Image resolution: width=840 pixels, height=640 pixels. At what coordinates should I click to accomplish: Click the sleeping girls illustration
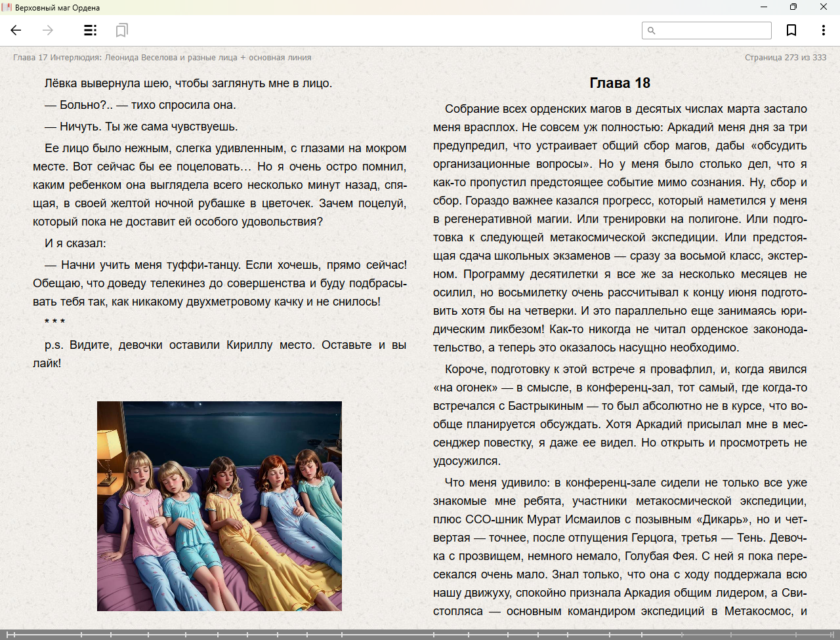(x=219, y=506)
